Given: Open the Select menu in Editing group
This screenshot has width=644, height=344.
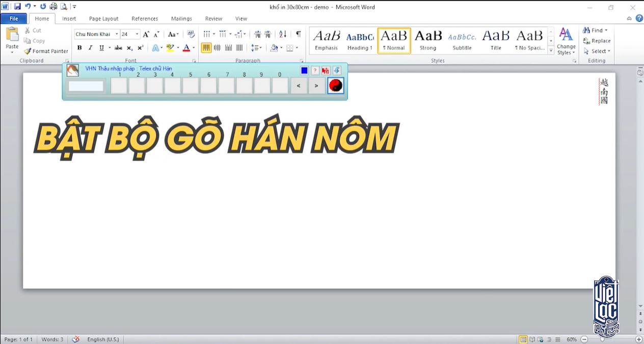Looking at the screenshot, I should coord(597,51).
